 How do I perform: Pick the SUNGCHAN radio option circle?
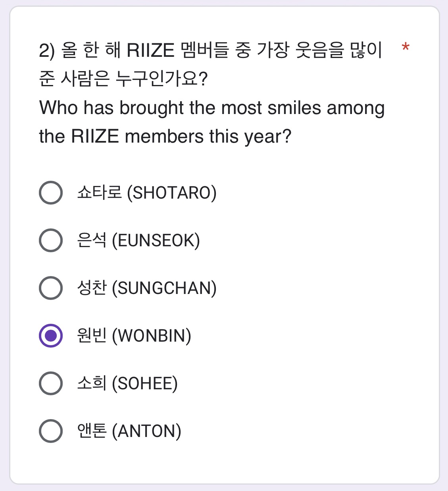click(x=51, y=288)
